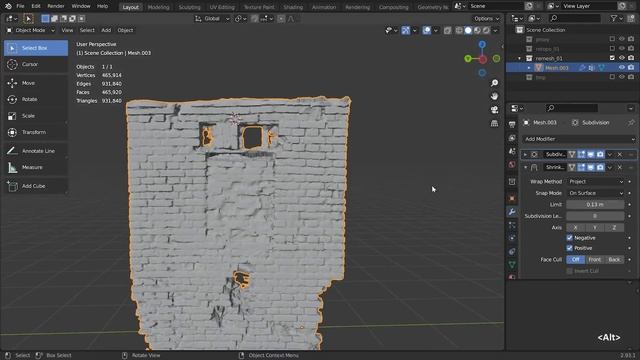Click the Z axis gizmo circle
The width and height of the screenshot is (640, 360).
pyautogui.click(x=482, y=44)
